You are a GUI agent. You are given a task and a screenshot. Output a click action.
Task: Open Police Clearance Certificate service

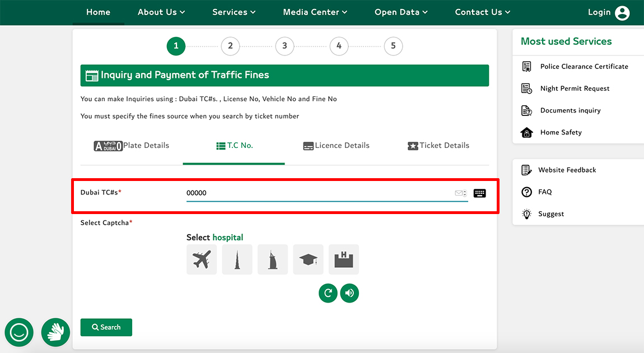click(584, 67)
